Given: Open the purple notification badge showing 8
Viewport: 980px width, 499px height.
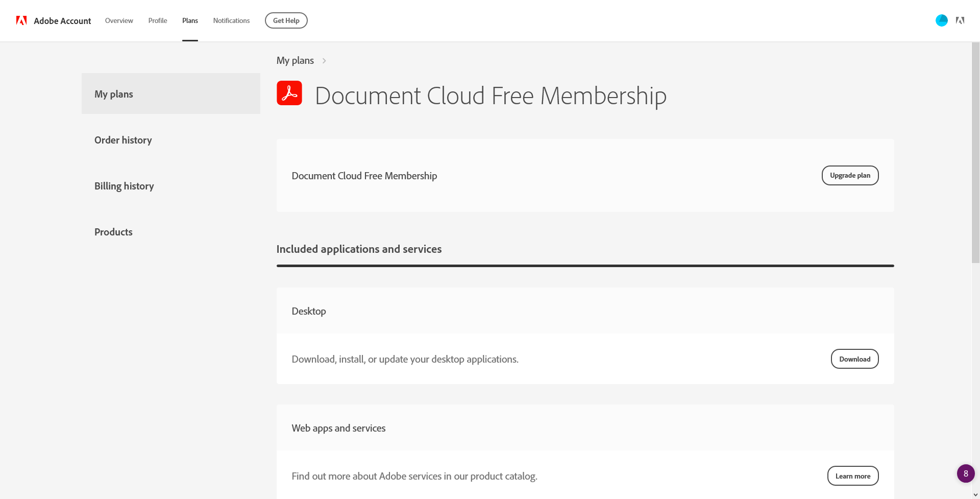Looking at the screenshot, I should pyautogui.click(x=965, y=473).
